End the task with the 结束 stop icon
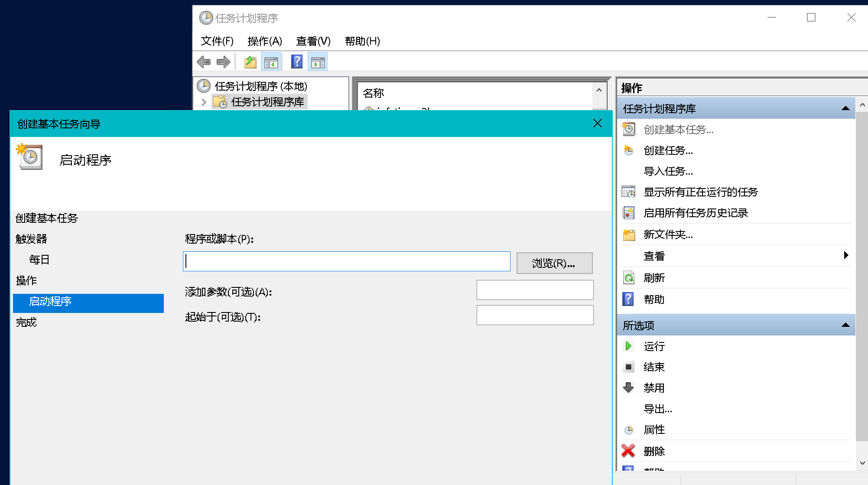The image size is (868, 485). pos(628,367)
